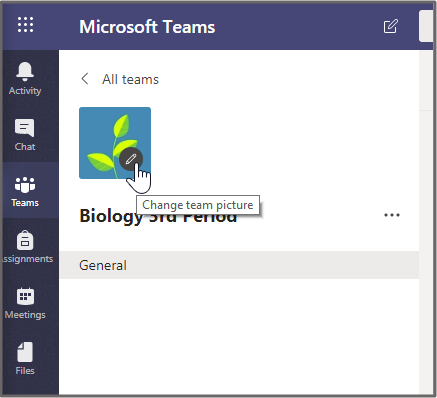Click the search box in the header
Image resolution: width=437 pixels, height=398 pixels.
click(426, 26)
